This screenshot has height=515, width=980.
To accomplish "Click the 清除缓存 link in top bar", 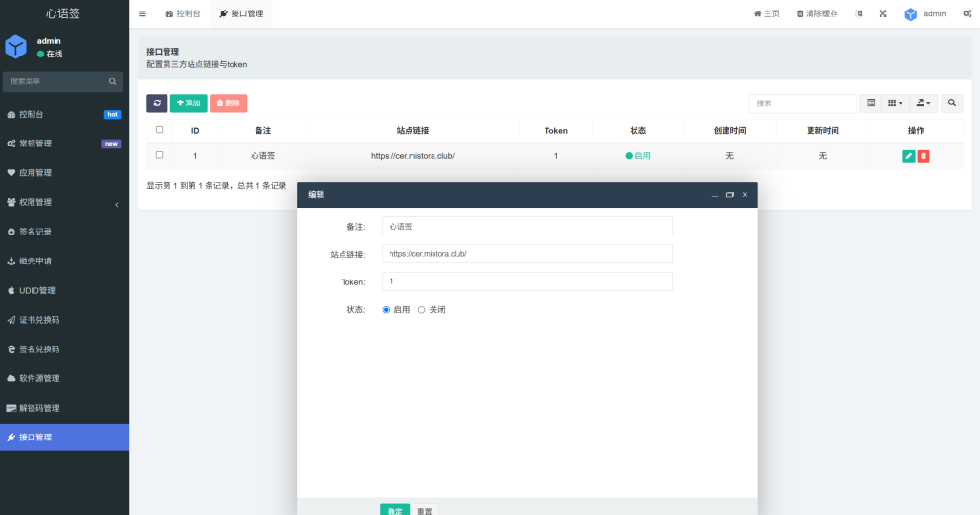I will click(816, 13).
